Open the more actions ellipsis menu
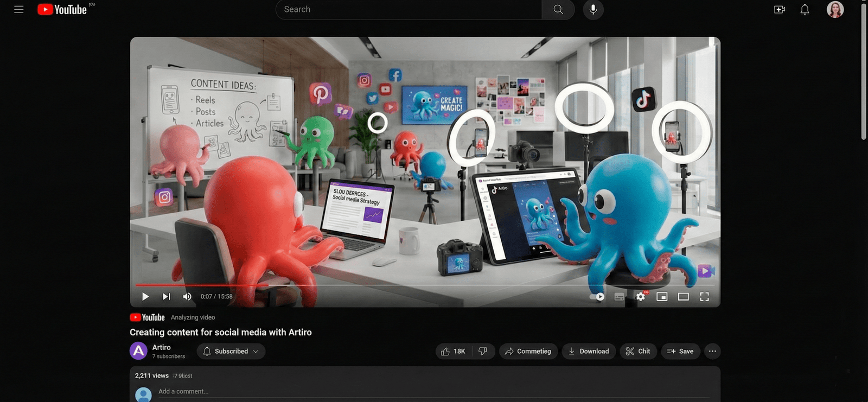Image resolution: width=868 pixels, height=402 pixels. pos(712,352)
